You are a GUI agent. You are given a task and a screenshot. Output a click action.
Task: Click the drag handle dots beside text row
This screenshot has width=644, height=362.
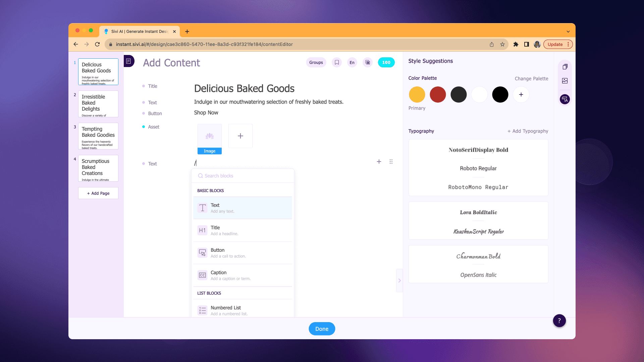tap(391, 162)
